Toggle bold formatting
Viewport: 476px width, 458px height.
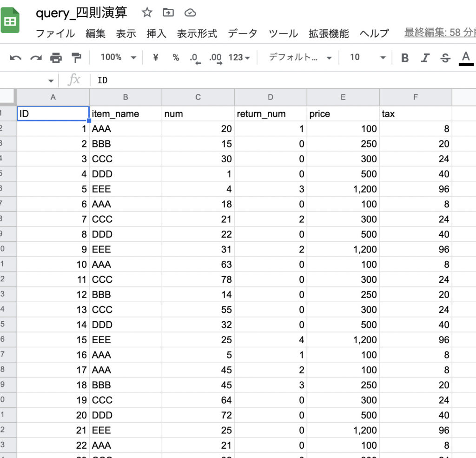tap(405, 58)
